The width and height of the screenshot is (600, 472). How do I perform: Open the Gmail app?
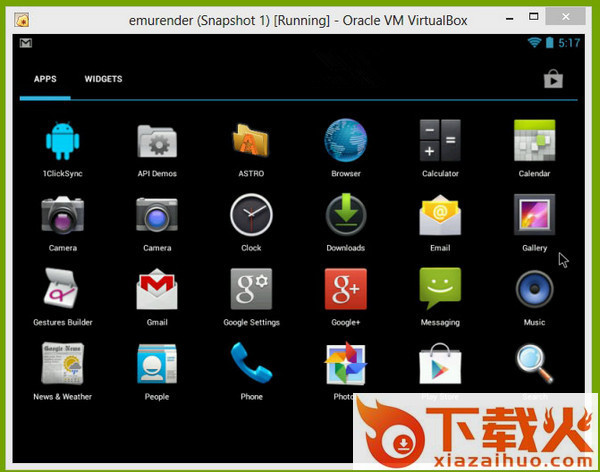click(x=157, y=290)
